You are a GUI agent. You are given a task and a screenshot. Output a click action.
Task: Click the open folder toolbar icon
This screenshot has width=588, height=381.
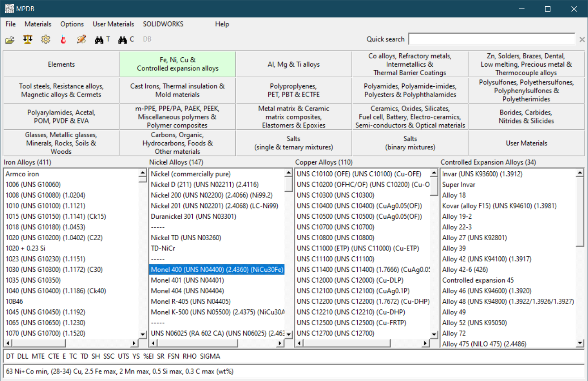point(10,40)
